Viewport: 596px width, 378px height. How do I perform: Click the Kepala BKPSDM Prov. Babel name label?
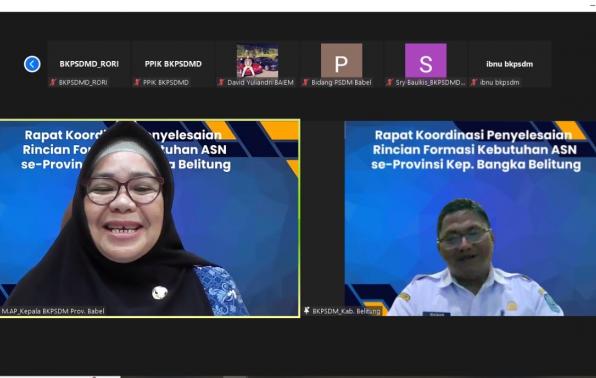pos(52,311)
